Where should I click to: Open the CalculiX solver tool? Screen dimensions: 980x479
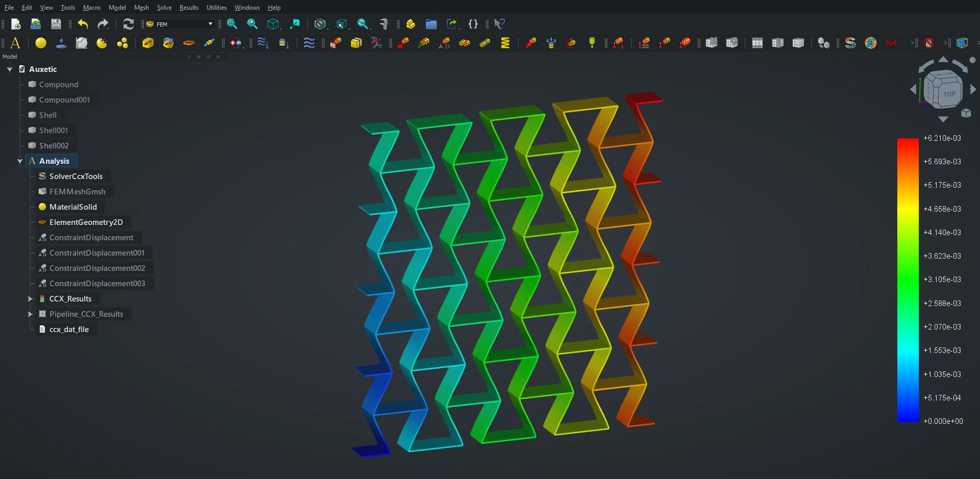pos(850,43)
